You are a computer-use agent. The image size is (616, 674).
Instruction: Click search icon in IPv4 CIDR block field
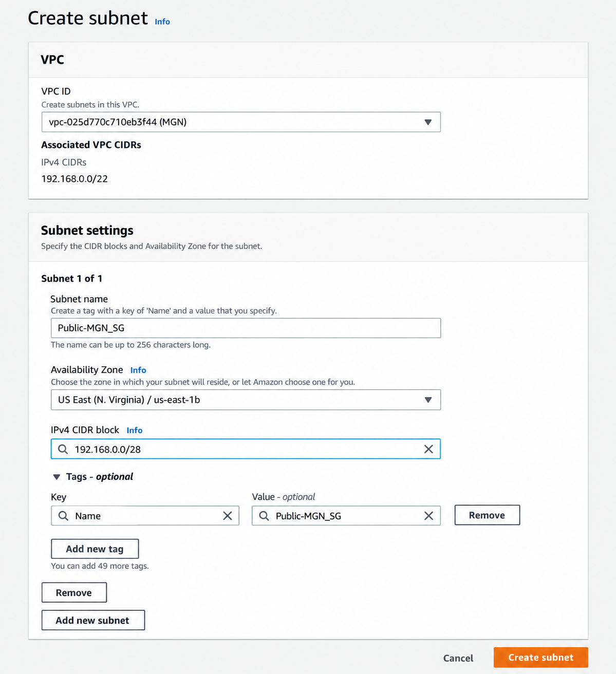coord(63,449)
